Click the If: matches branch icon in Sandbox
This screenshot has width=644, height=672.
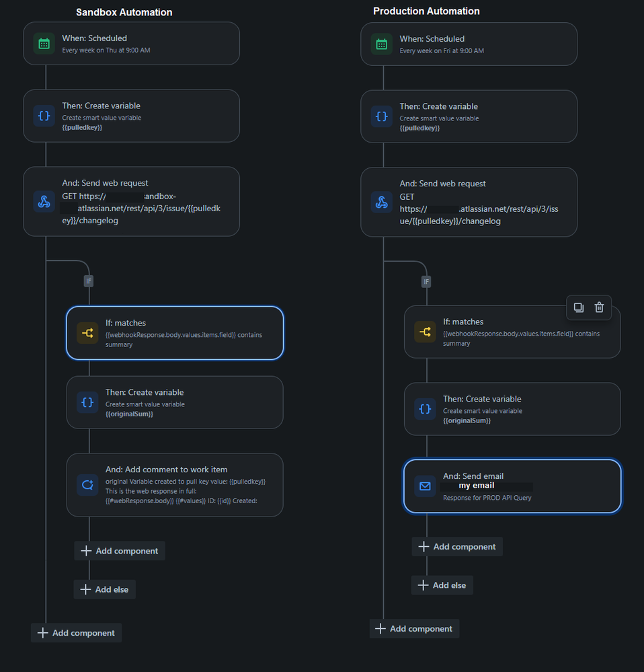87,332
